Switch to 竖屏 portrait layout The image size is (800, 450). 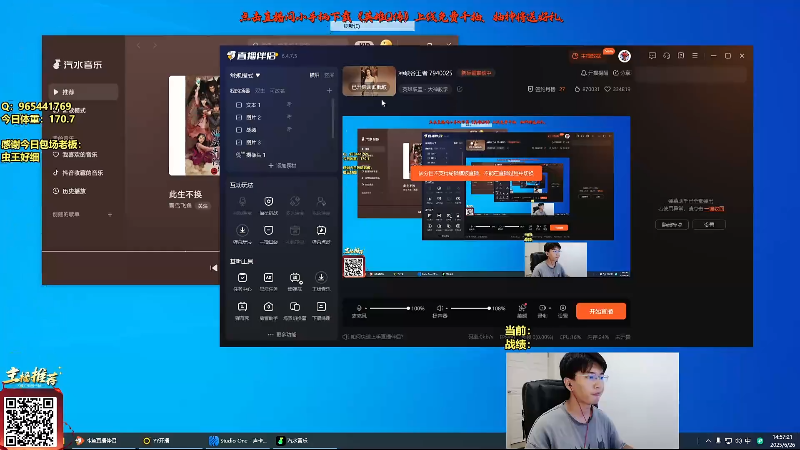coord(329,75)
